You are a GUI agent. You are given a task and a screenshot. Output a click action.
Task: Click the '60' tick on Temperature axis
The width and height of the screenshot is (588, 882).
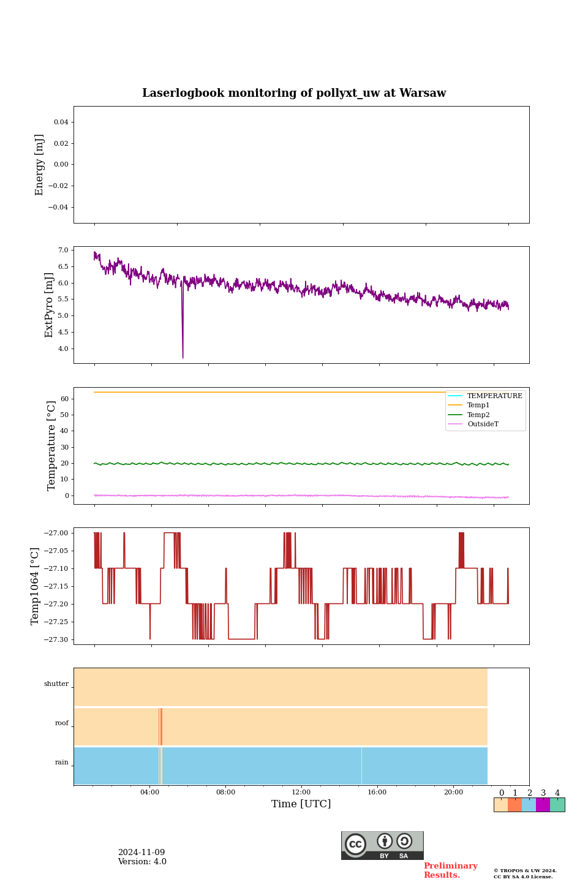coord(65,399)
